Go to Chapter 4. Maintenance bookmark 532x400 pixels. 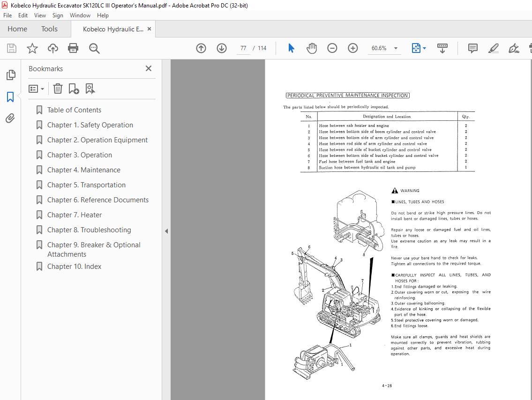coord(84,170)
